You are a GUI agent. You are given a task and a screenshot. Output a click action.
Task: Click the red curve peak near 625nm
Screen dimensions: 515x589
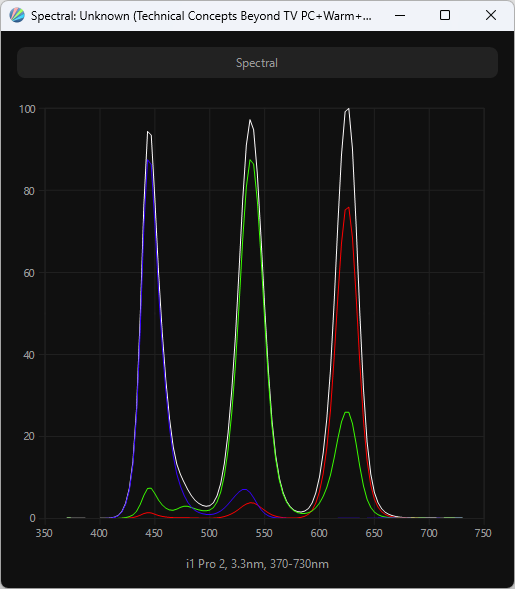coord(348,208)
